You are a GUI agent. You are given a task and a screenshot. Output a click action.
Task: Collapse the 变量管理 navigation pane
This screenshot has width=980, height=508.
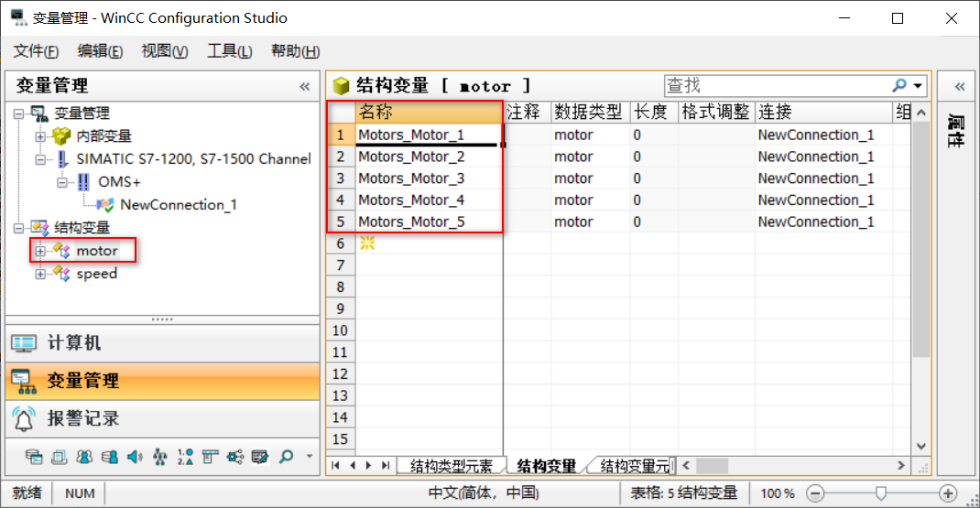(304, 86)
